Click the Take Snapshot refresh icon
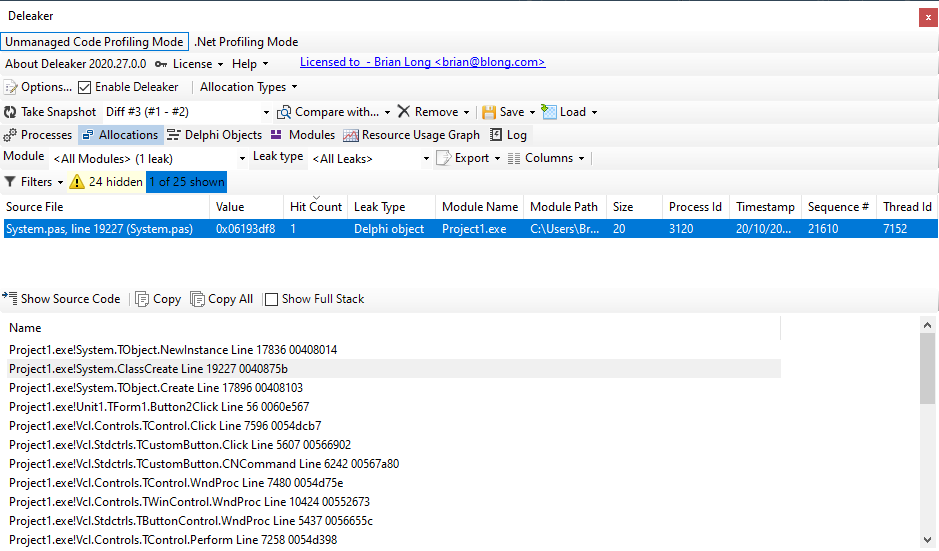The width and height of the screenshot is (939, 551). 10,112
